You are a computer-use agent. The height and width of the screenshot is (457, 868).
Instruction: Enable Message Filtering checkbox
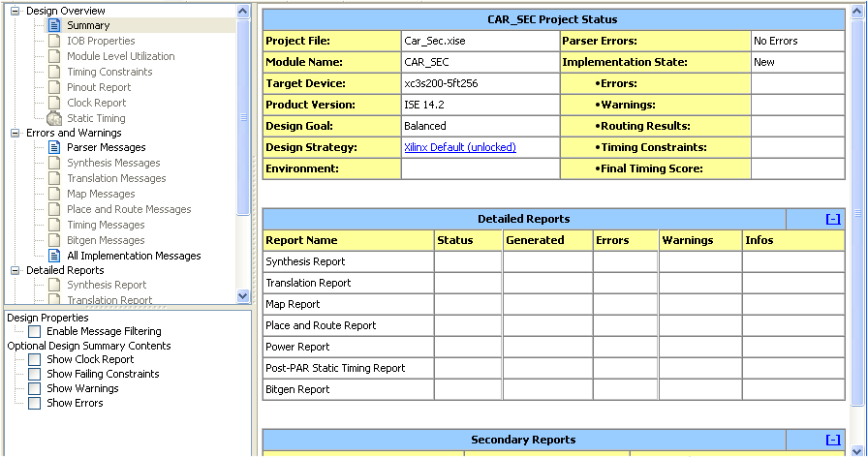coord(35,332)
